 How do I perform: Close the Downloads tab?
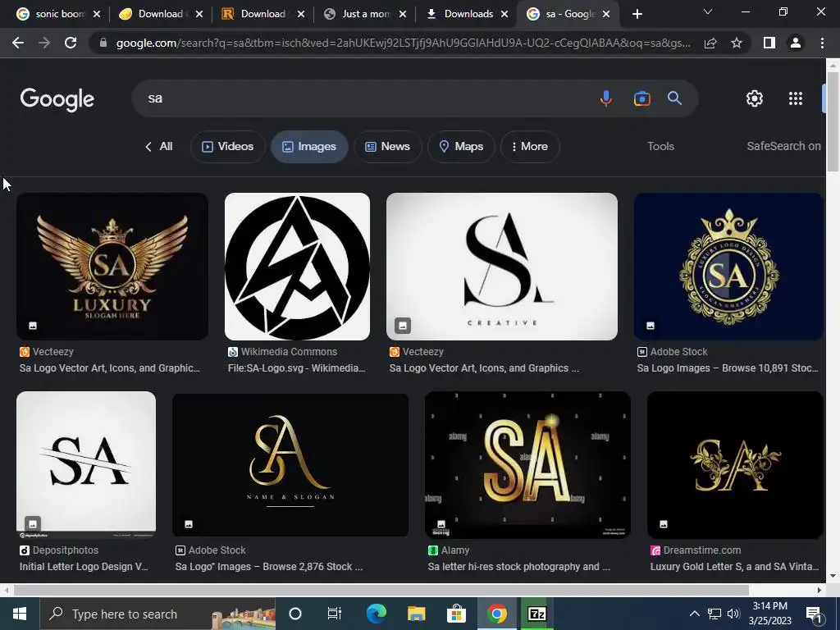504,14
